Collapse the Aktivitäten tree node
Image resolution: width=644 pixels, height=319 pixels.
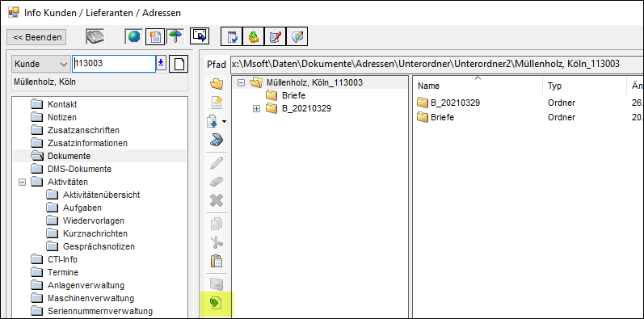click(x=23, y=182)
